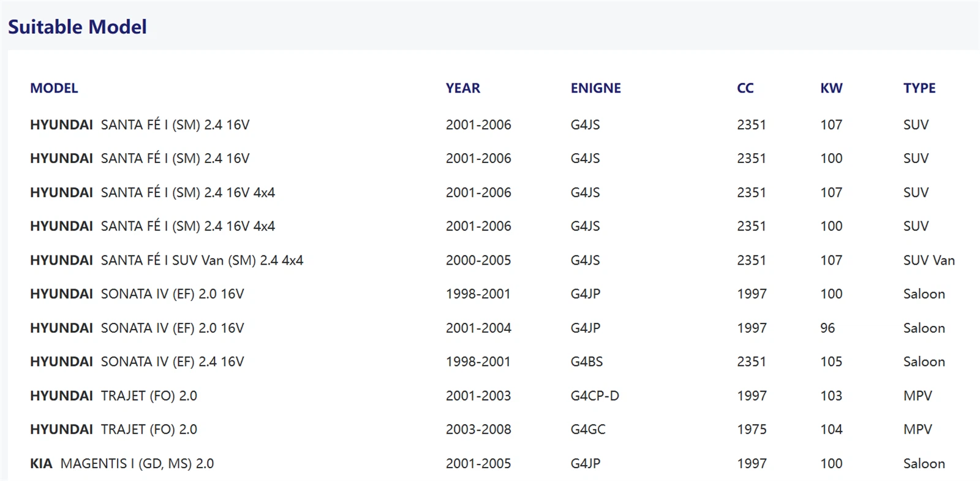This screenshot has height=481, width=980.
Task: Select 'SANTA FÉ I SUV Van (SM) 2.4 4x4' model
Action: coord(167,260)
